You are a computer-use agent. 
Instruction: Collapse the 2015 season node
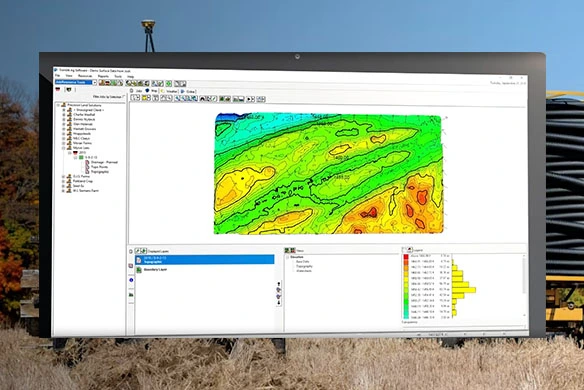(69, 153)
